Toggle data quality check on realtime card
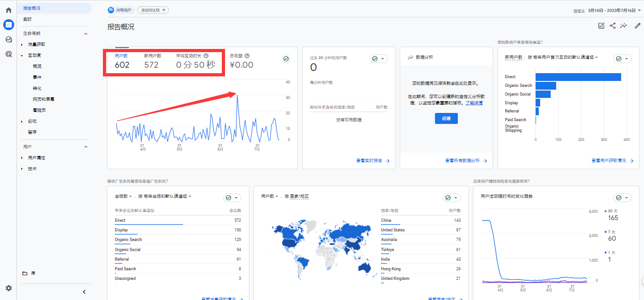644x300 pixels. (378, 59)
